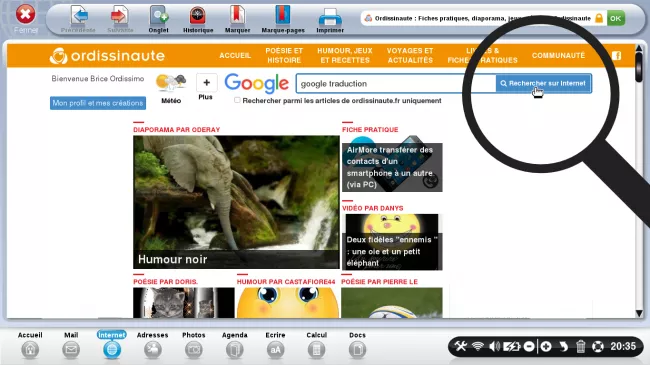Click DIAPORAMA PAR ODERAY heading
The height and width of the screenshot is (365, 650).
pos(176,129)
